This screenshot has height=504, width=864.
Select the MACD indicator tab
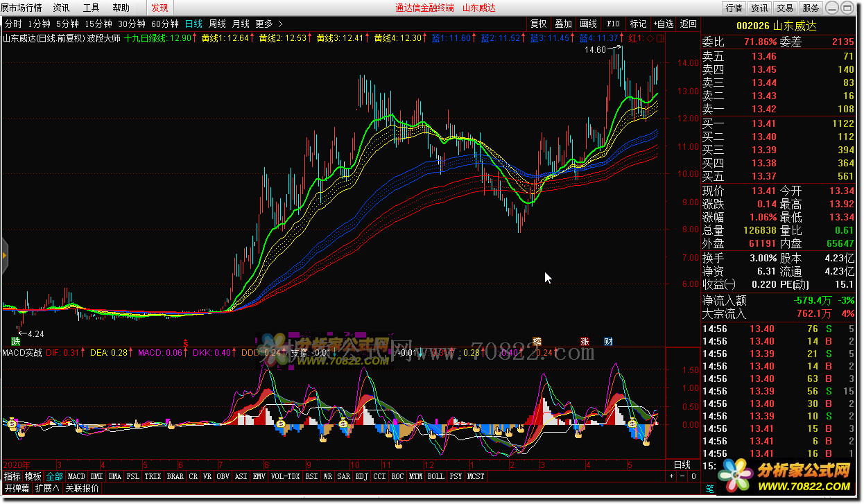76,476
